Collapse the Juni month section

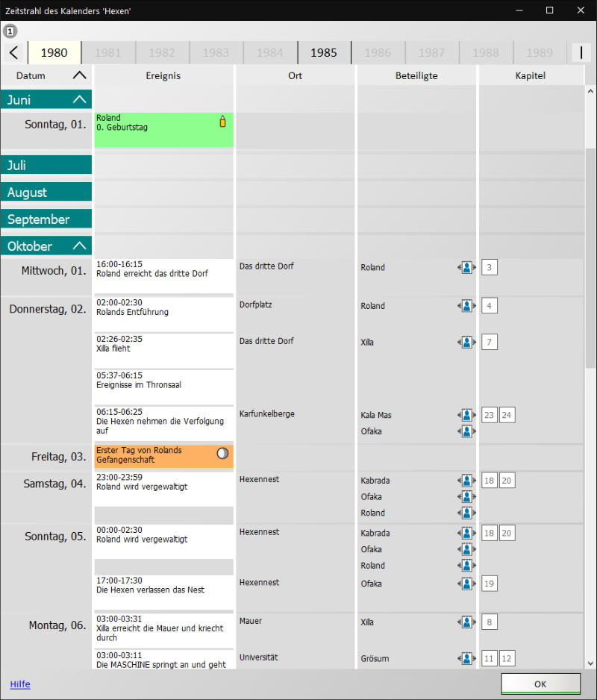tap(79, 100)
